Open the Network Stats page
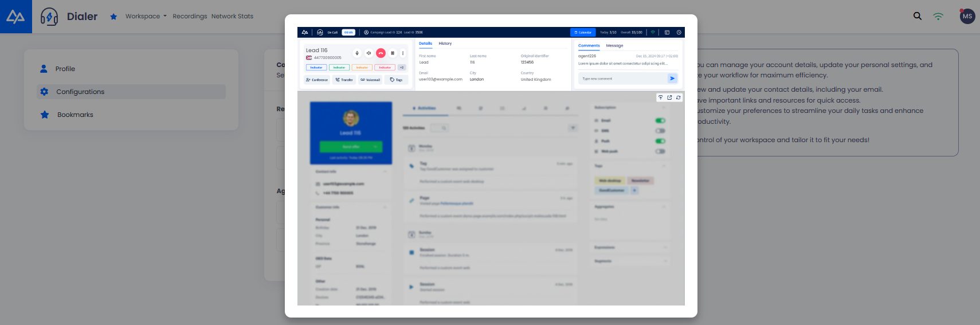 tap(232, 16)
